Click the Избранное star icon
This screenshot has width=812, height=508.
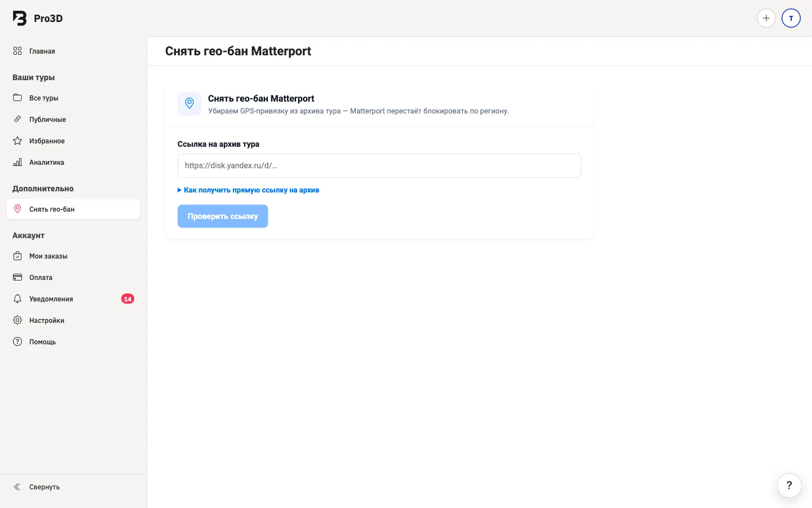(17, 141)
